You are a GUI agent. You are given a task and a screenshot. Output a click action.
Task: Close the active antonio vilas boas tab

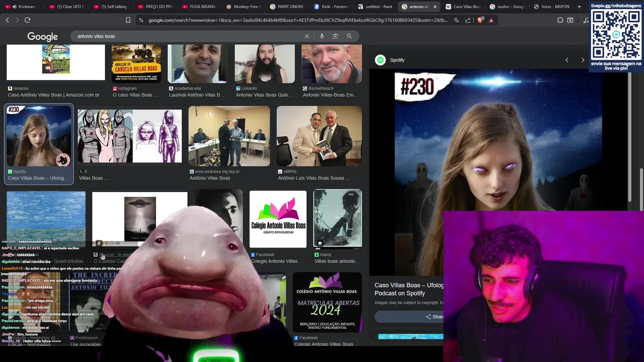pos(435,7)
